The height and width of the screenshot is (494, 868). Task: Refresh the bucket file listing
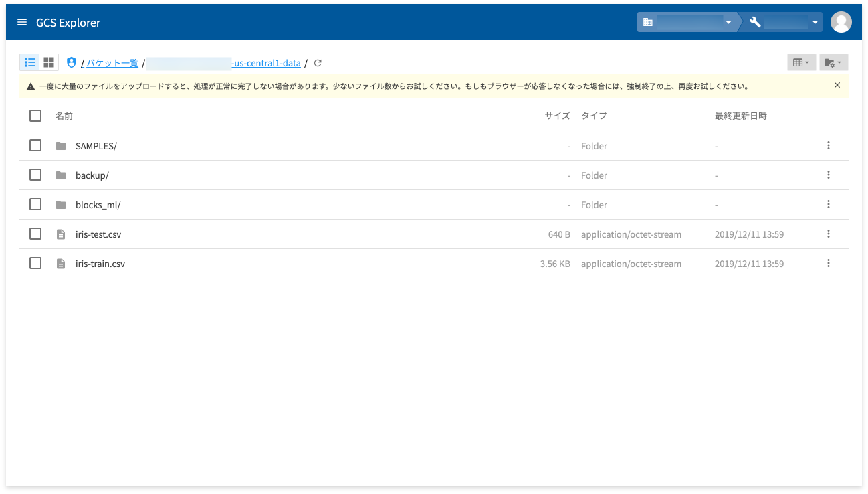pos(318,63)
